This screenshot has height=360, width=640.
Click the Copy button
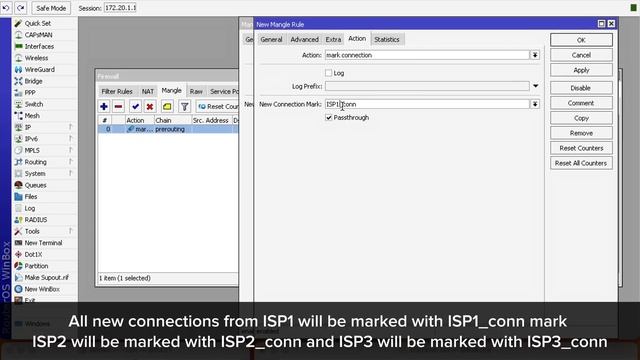581,118
